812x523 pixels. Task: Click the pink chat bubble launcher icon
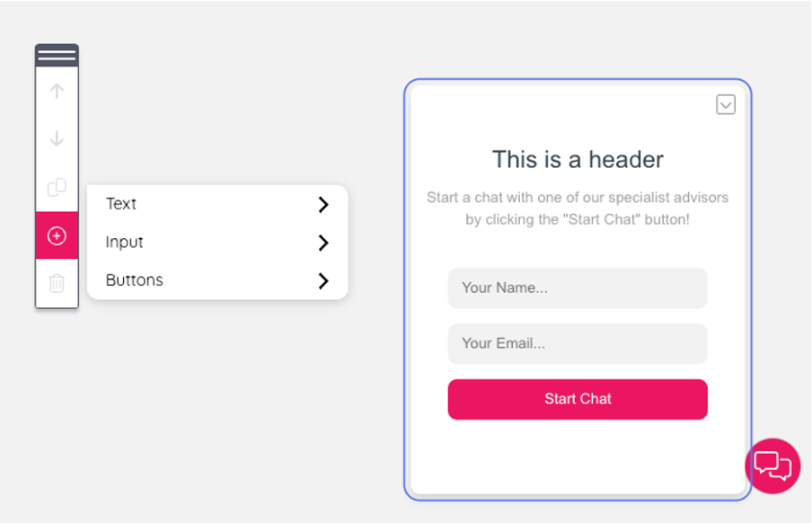click(772, 465)
